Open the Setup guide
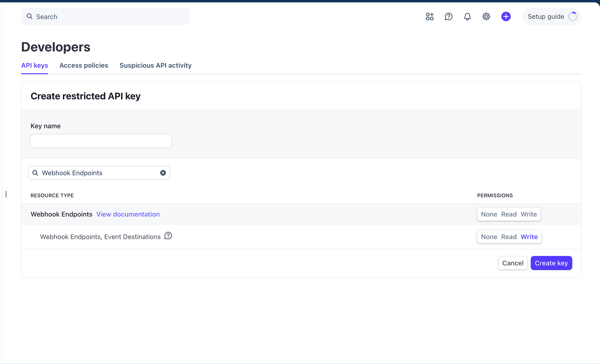The width and height of the screenshot is (600, 364). pos(551,16)
